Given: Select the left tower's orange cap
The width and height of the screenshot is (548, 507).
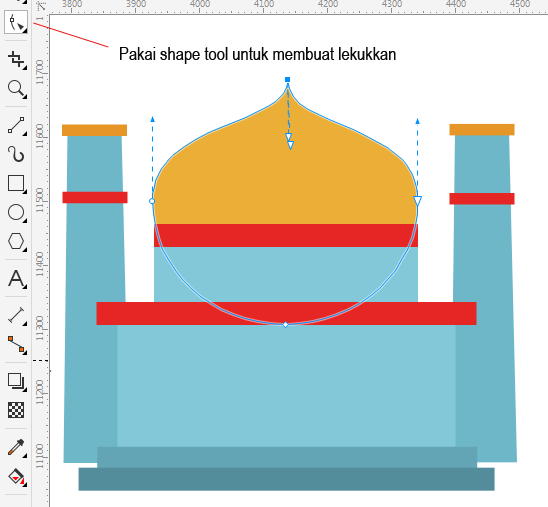Looking at the screenshot, I should [x=94, y=130].
